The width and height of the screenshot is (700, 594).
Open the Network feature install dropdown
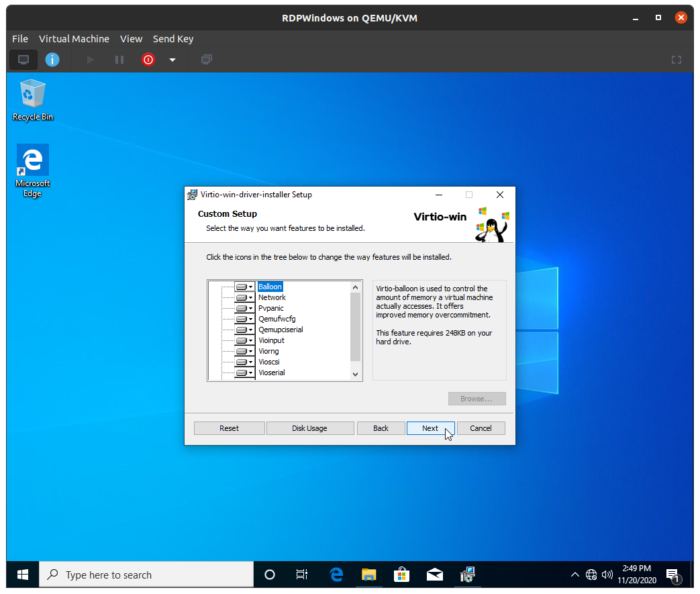click(x=244, y=297)
